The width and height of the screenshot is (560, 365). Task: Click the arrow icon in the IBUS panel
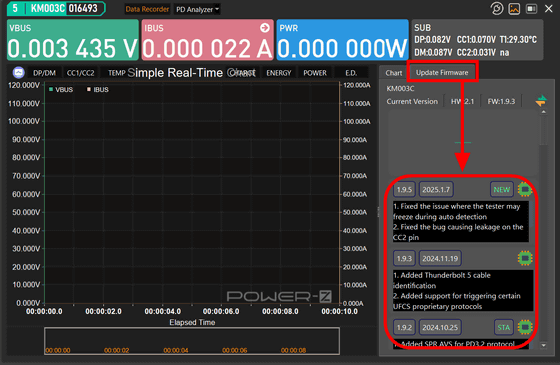tap(265, 28)
